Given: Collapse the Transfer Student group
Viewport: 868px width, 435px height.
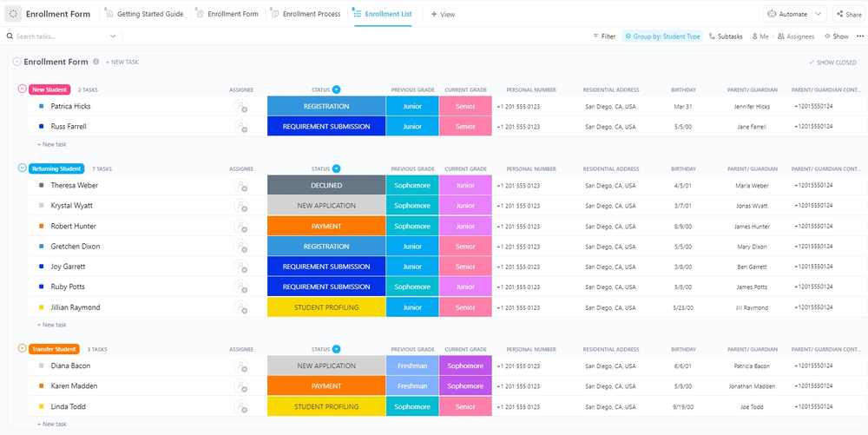Looking at the screenshot, I should (23, 349).
